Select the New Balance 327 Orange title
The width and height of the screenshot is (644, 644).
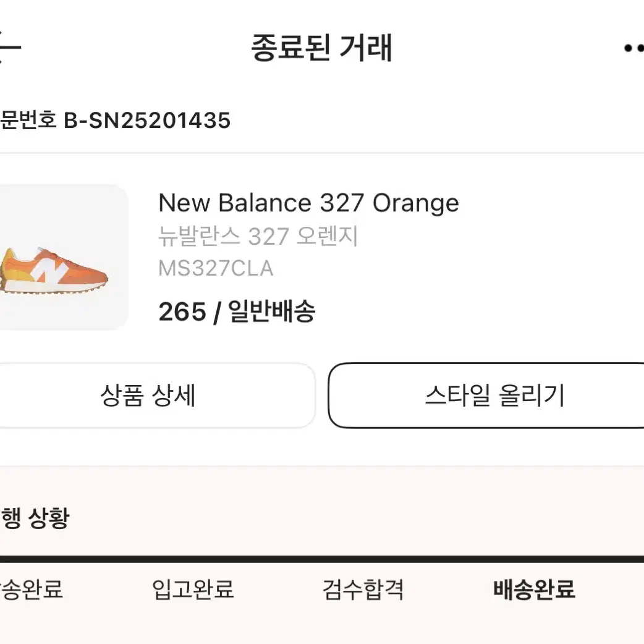(x=308, y=203)
